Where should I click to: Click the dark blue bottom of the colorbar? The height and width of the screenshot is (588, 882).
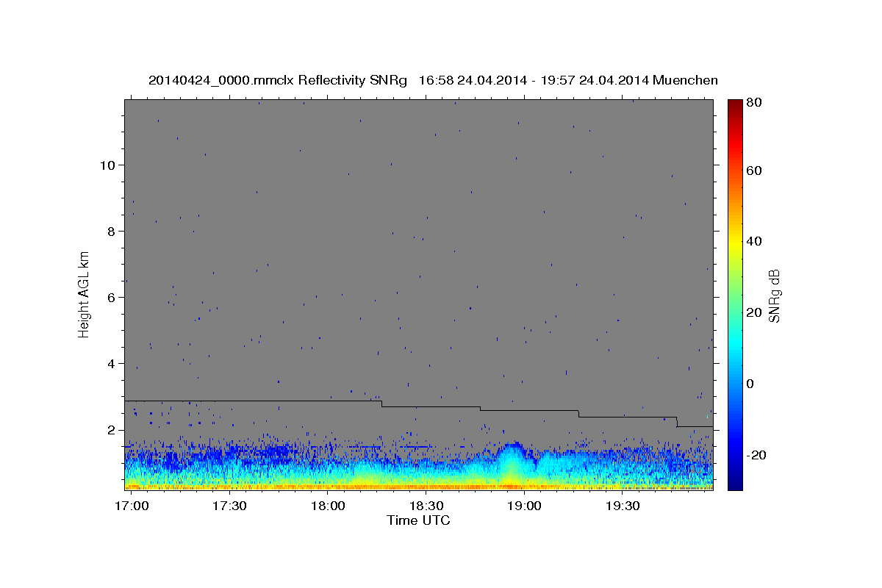735,484
